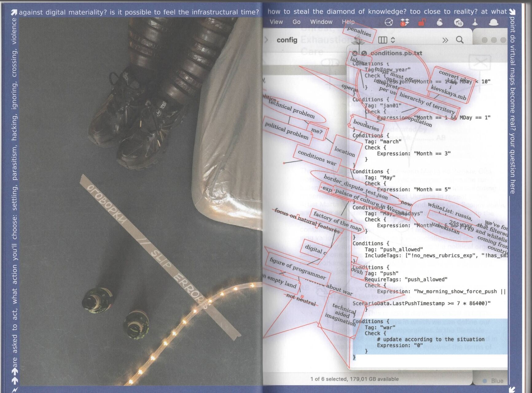Expand the view mode up-down chevron
This screenshot has height=393, width=532.
(x=393, y=40)
